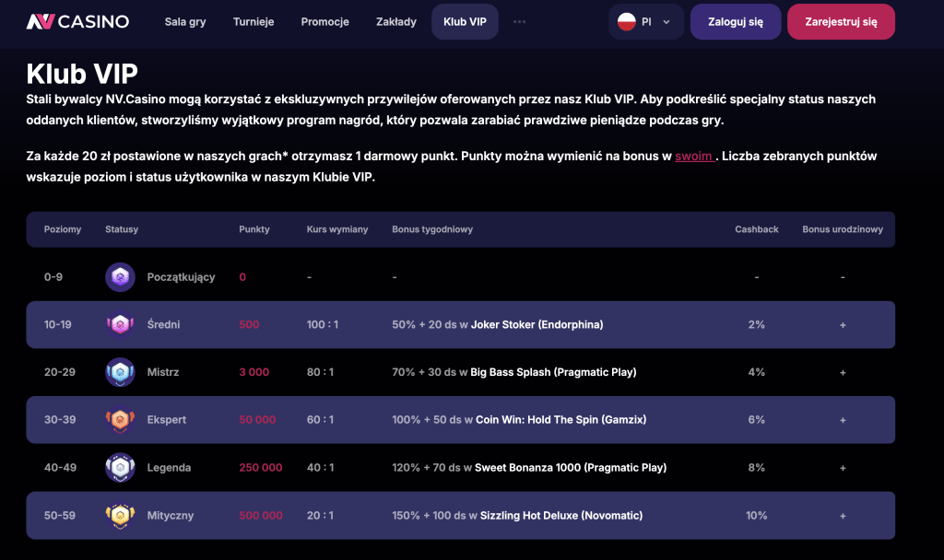Click the 20-29 level cell
This screenshot has height=560, width=944.
pos(60,372)
